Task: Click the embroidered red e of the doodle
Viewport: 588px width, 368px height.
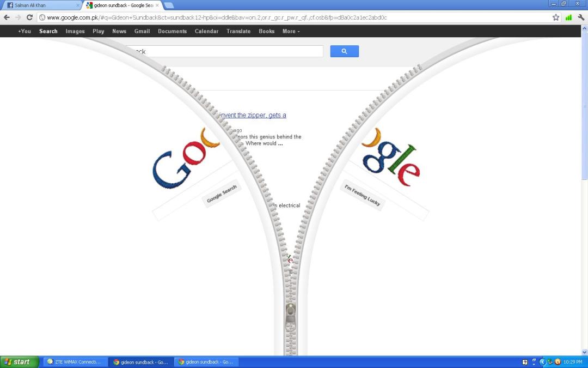Action: tap(409, 173)
